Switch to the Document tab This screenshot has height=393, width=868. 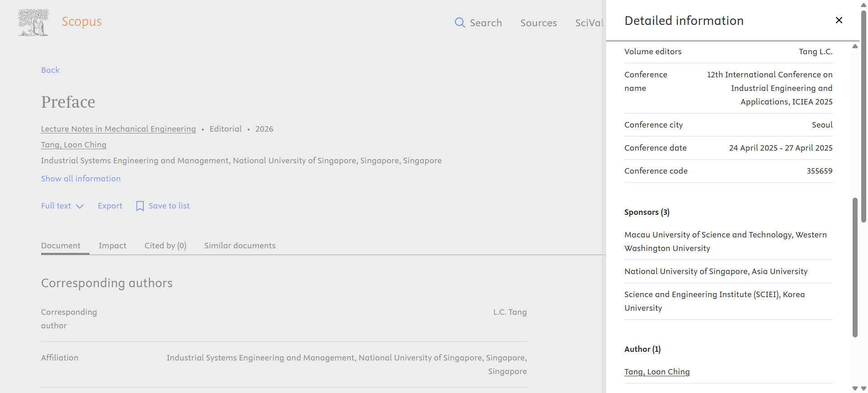(x=61, y=246)
